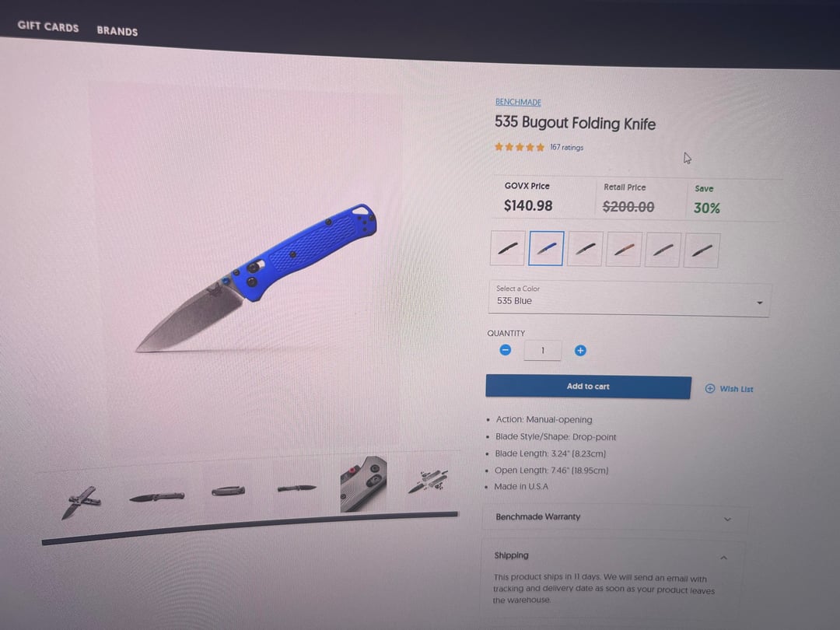Select the orange handle knife swatch

tap(624, 249)
